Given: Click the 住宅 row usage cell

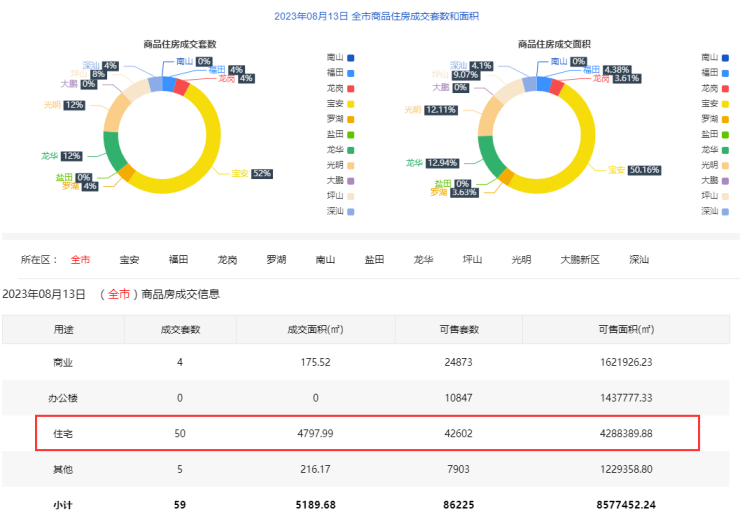Looking at the screenshot, I should click(x=62, y=434).
